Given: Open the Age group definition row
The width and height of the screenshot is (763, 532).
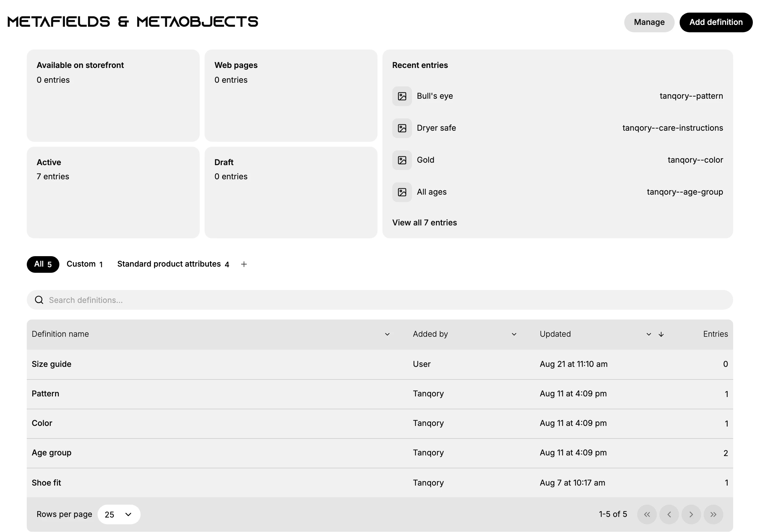Looking at the screenshot, I should click(380, 453).
